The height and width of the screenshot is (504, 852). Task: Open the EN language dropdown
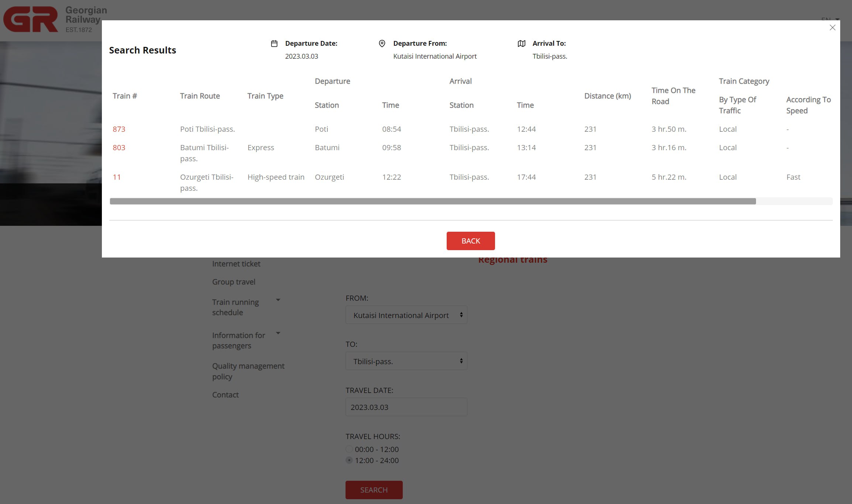point(830,19)
